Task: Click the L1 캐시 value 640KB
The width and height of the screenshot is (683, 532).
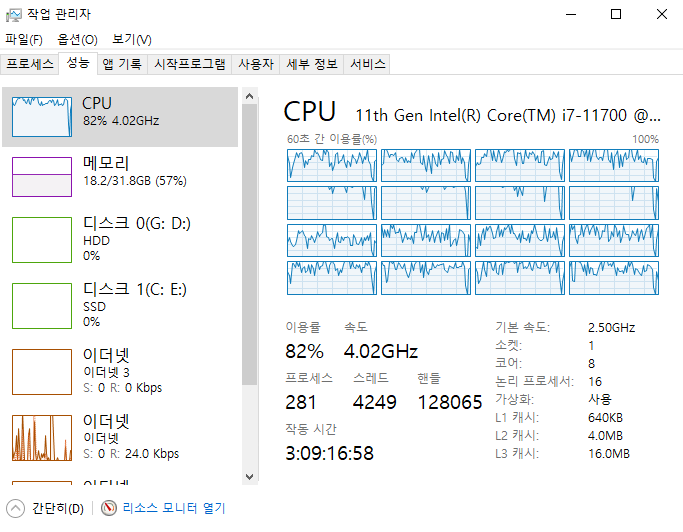Action: tap(605, 418)
